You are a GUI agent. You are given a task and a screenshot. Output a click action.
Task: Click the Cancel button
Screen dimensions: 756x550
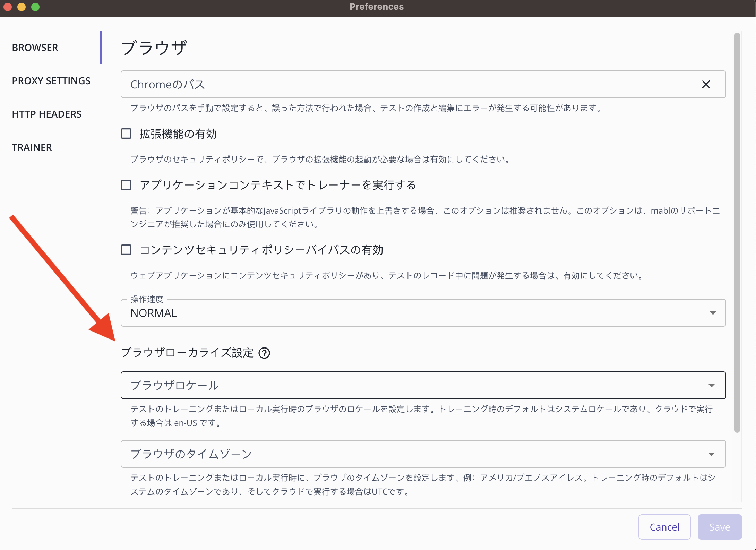(x=664, y=527)
